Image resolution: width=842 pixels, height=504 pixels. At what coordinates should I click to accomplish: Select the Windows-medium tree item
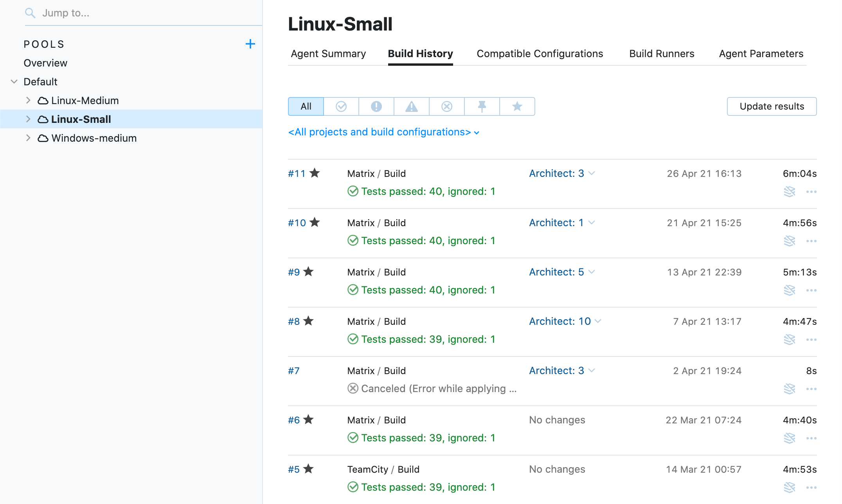pos(93,137)
